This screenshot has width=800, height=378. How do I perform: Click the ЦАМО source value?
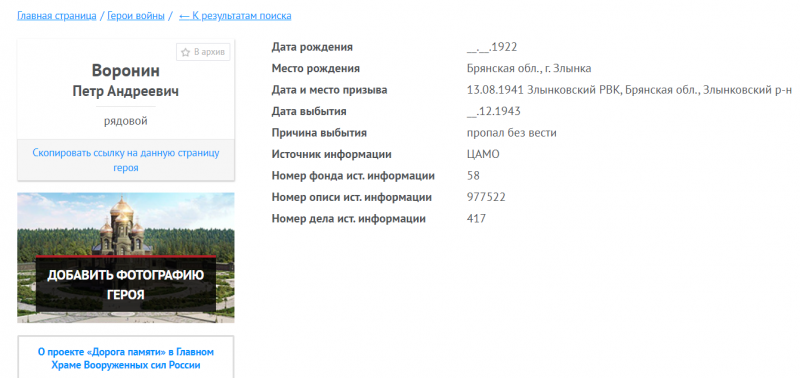[483, 155]
